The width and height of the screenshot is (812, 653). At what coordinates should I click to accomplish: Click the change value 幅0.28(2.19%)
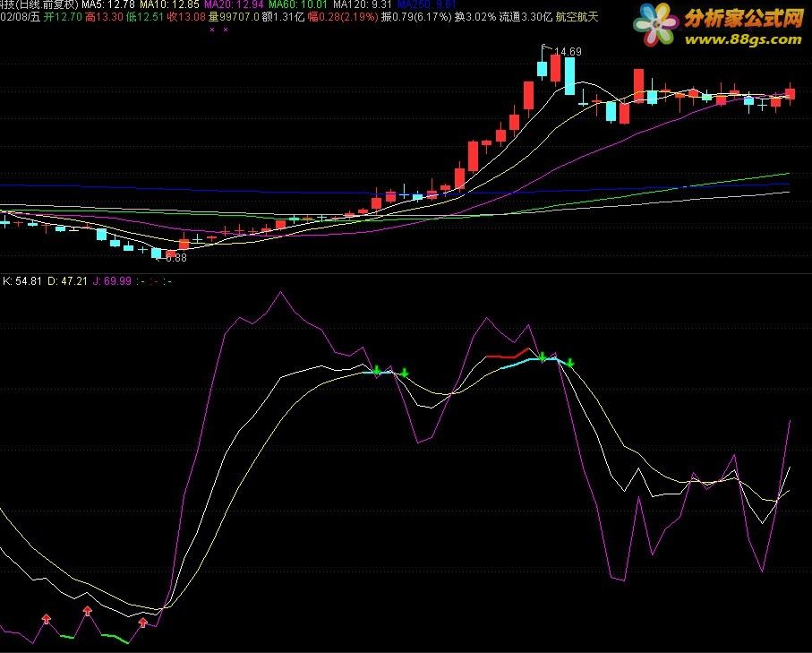click(343, 17)
